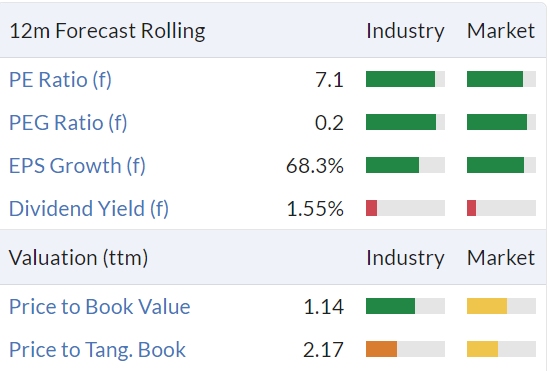Image resolution: width=550 pixels, height=371 pixels.
Task: Click the Price to Book Value link
Action: (x=100, y=306)
